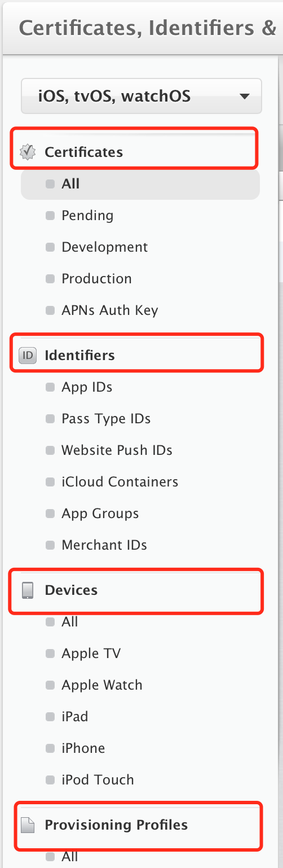Show Apple Watch devices
Screen dimensions: 283x868
[102, 685]
